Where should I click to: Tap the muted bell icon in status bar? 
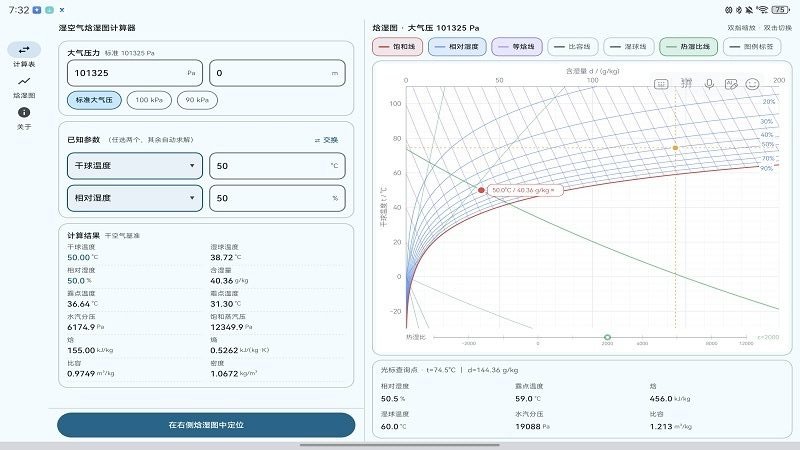click(749, 10)
